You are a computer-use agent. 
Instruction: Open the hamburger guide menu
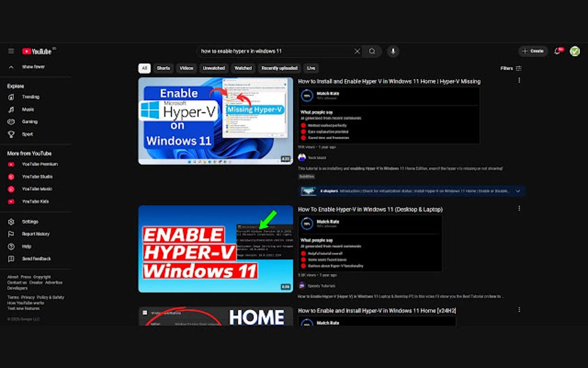(x=12, y=51)
